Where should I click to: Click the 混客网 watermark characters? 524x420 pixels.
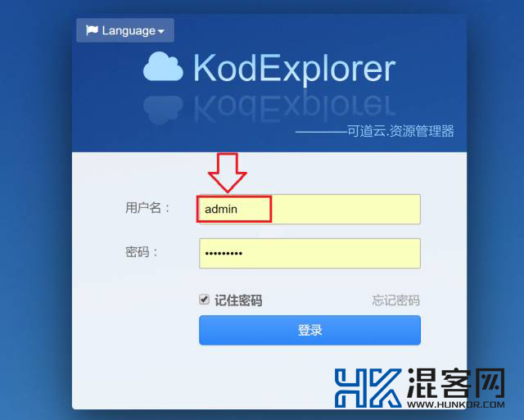coord(456,383)
